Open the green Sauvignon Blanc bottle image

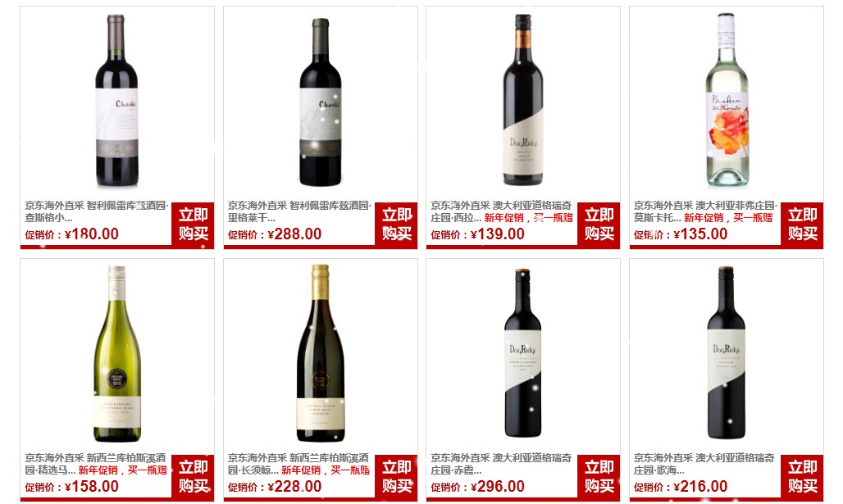tap(117, 353)
